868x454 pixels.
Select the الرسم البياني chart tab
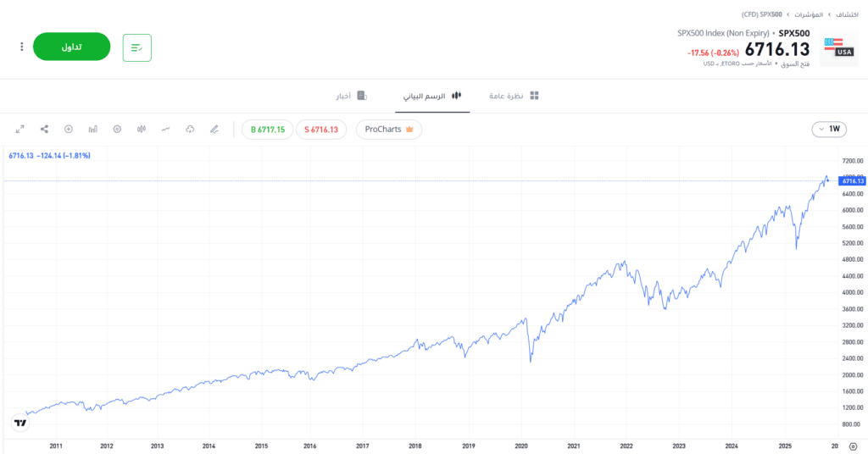[x=432, y=96]
